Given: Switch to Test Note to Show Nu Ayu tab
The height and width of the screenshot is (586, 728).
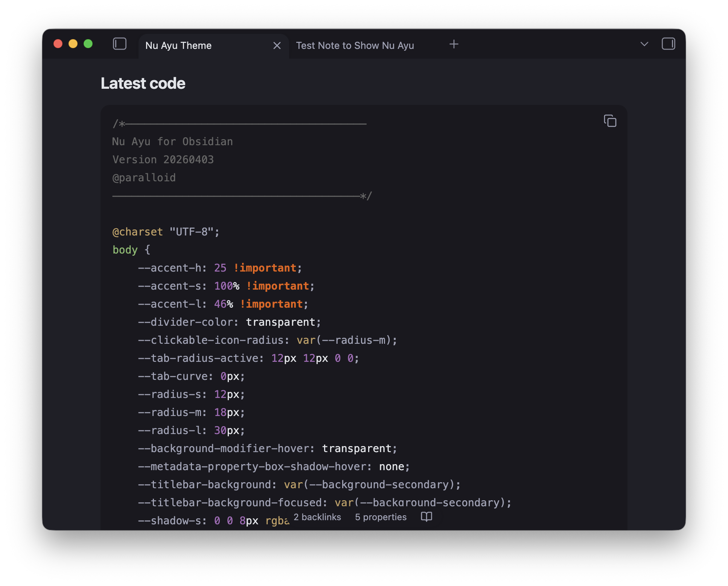Looking at the screenshot, I should click(x=355, y=46).
